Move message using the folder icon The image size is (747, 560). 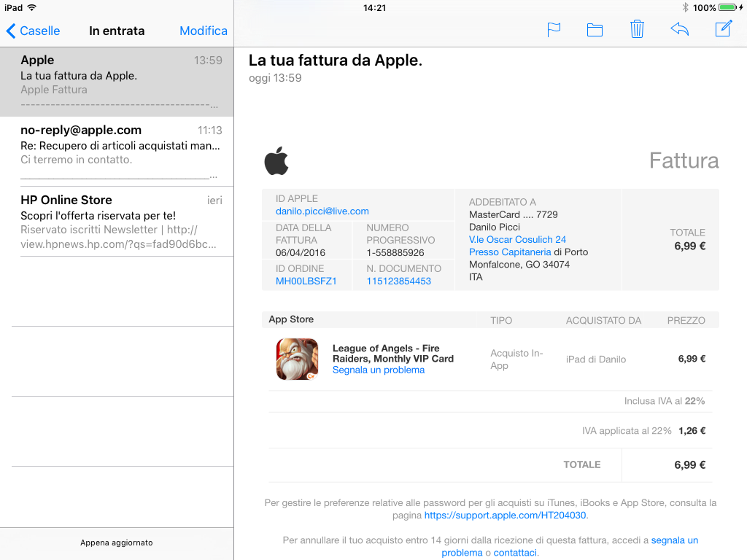pyautogui.click(x=595, y=30)
